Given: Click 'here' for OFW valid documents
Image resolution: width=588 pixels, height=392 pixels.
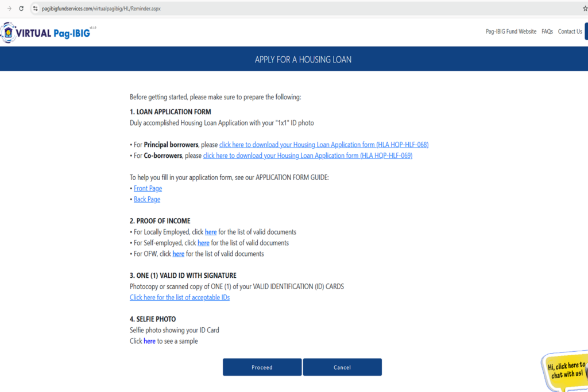Looking at the screenshot, I should coord(178,254).
